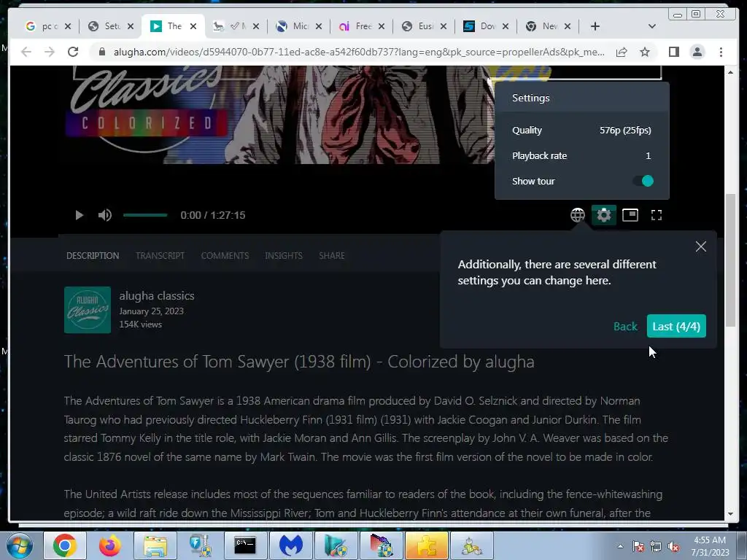Open the Comments tab
The width and height of the screenshot is (747, 560).
225,256
